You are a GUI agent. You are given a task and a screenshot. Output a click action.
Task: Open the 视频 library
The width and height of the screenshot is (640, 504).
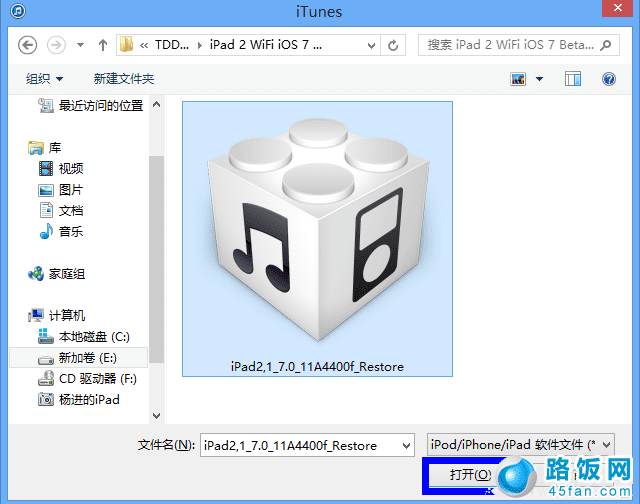(x=61, y=169)
